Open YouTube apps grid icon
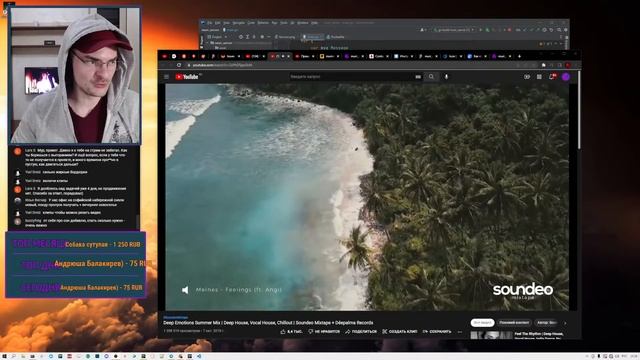640x360 pixels. pos(539,77)
